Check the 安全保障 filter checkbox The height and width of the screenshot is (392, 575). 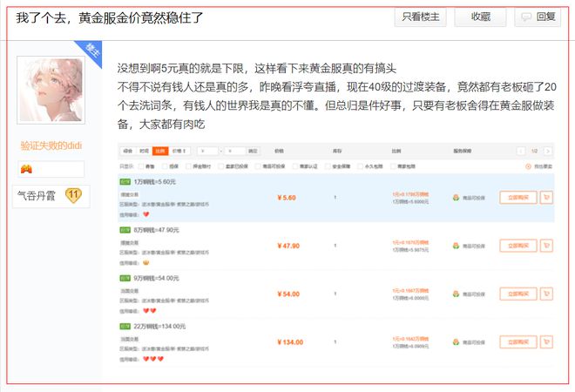point(328,166)
